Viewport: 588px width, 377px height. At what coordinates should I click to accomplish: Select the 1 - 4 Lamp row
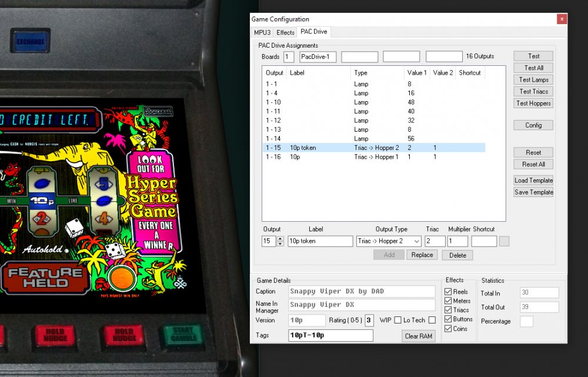tap(373, 93)
